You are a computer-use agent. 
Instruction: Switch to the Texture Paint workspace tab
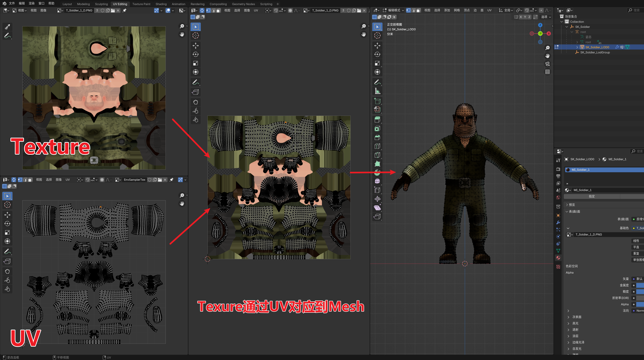click(141, 4)
